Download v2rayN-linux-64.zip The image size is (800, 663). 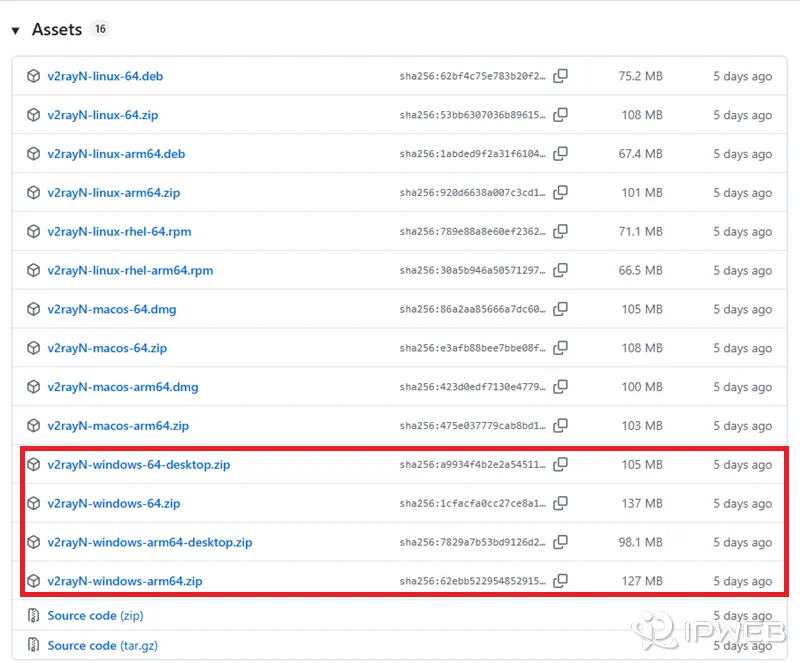pyautogui.click(x=105, y=115)
